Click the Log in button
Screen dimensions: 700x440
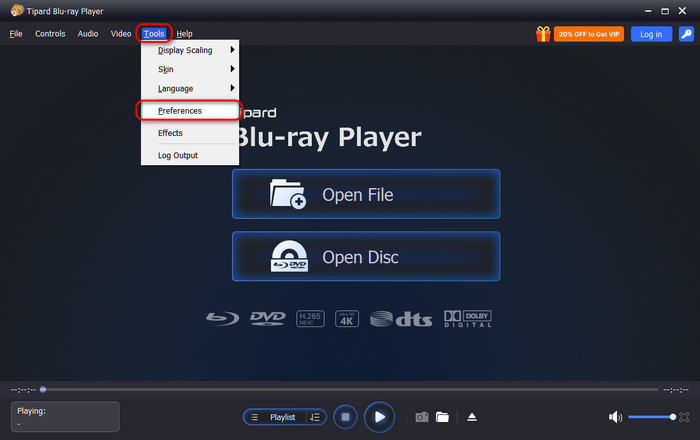651,34
